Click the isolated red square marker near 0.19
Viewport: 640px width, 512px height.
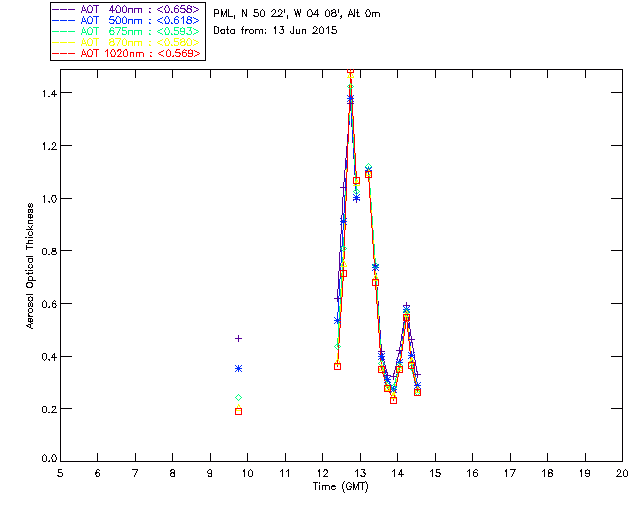[239, 412]
